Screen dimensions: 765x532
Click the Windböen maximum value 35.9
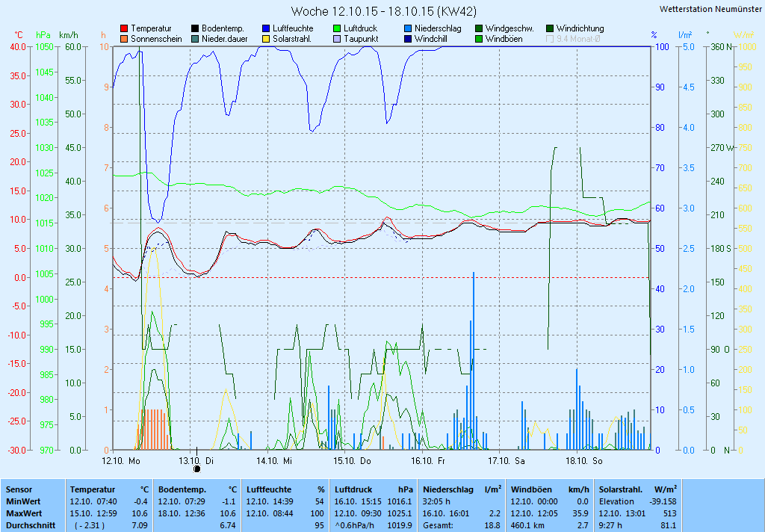pos(580,513)
